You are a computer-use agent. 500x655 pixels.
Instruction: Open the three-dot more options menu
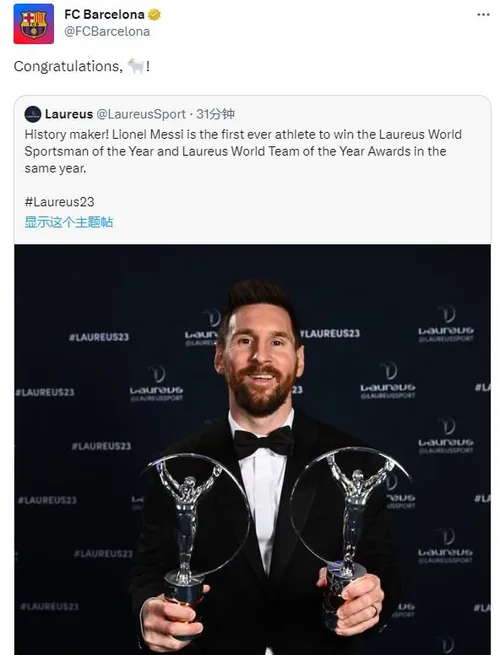(x=483, y=15)
